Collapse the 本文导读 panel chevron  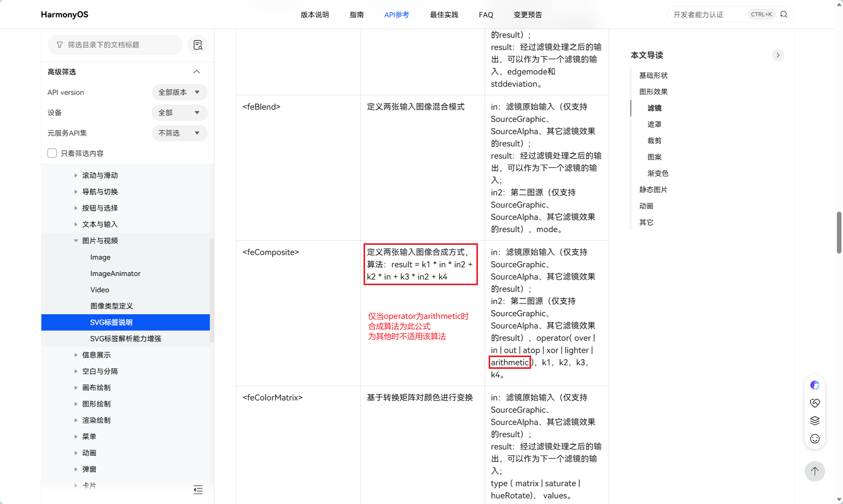coord(778,55)
